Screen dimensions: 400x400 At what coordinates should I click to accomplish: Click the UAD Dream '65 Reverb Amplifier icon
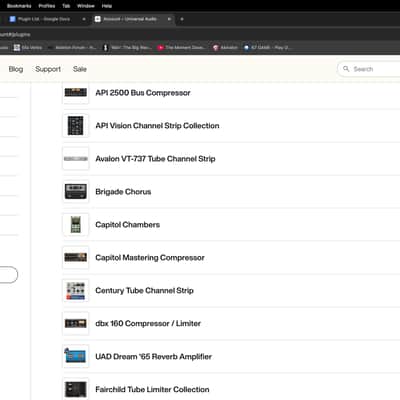pyautogui.click(x=76, y=356)
